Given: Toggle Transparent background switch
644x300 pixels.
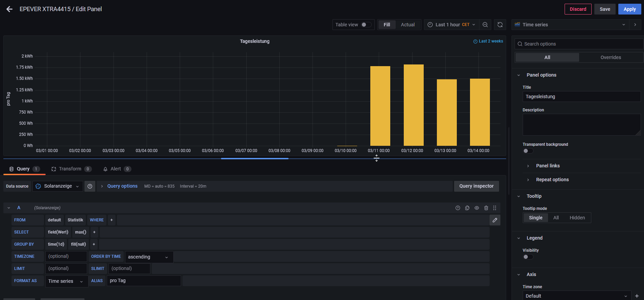Looking at the screenshot, I should 528,151.
